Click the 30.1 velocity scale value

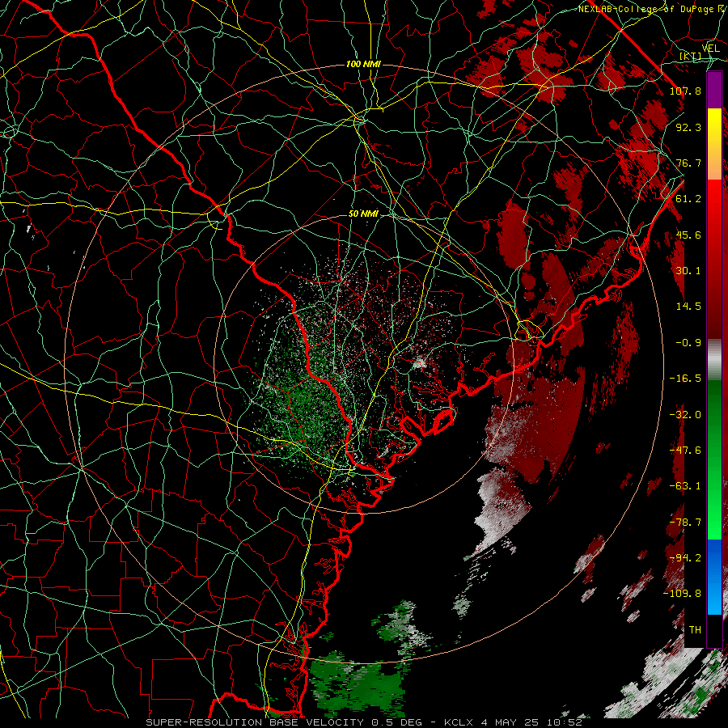[x=688, y=271]
